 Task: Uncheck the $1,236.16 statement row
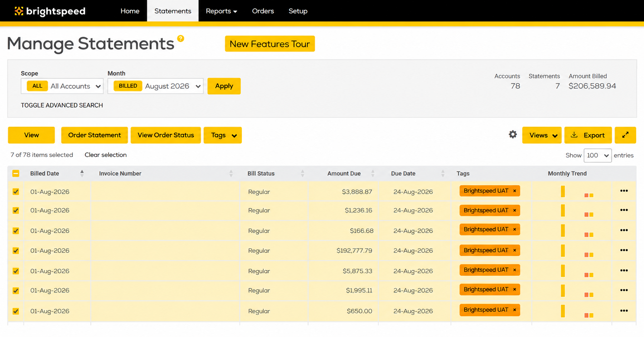pyautogui.click(x=16, y=211)
